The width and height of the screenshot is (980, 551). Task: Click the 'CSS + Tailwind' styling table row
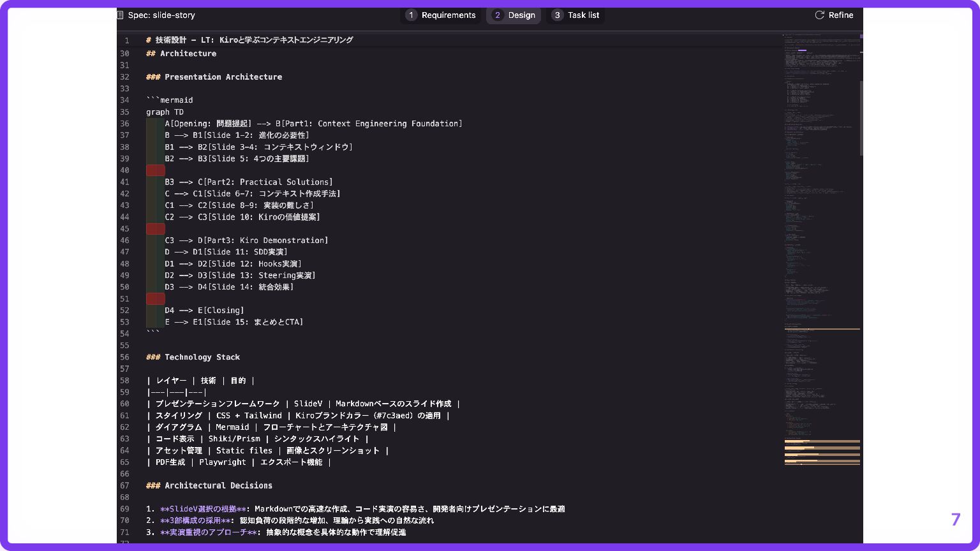coord(298,416)
